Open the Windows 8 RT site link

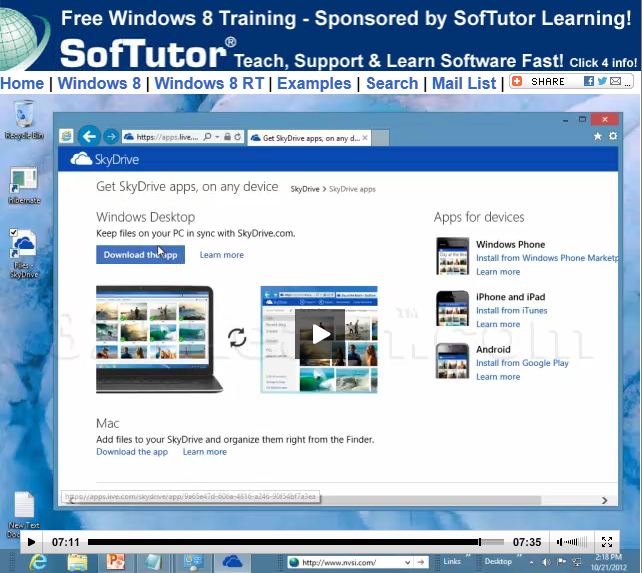pyautogui.click(x=209, y=84)
